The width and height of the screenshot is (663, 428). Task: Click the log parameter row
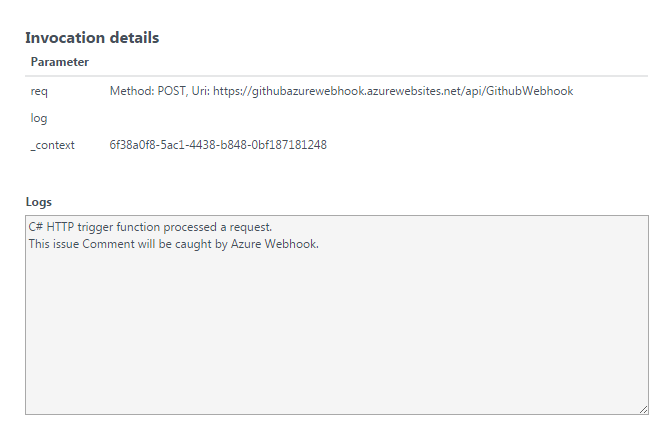point(337,118)
